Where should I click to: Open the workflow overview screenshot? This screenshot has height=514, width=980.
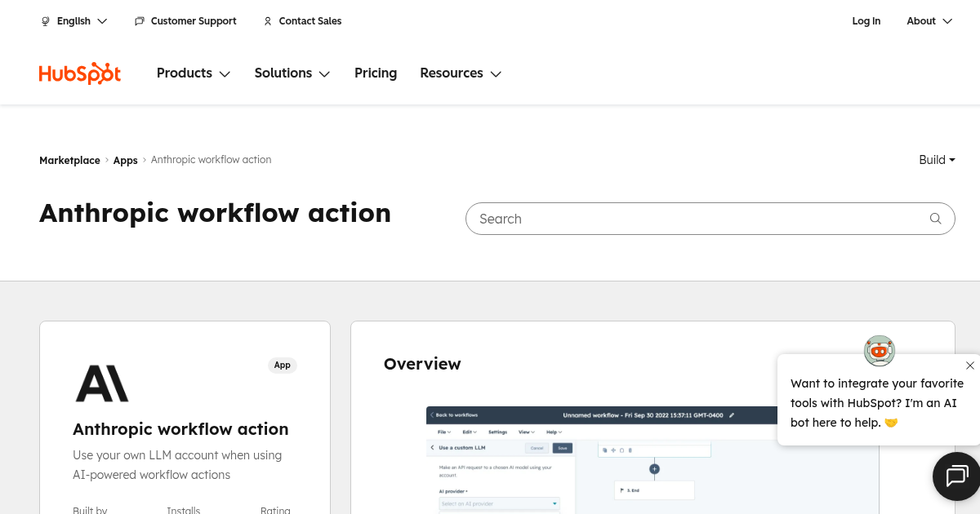[653, 459]
